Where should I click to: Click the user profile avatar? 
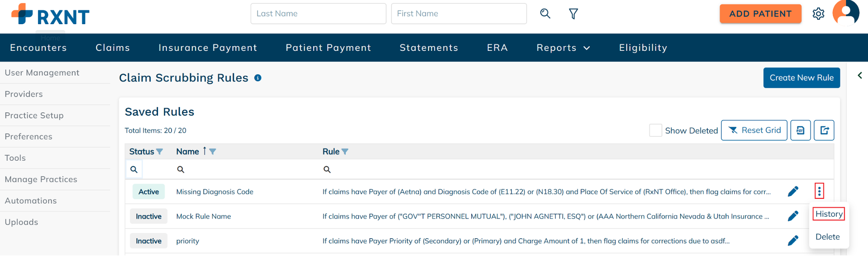(846, 13)
